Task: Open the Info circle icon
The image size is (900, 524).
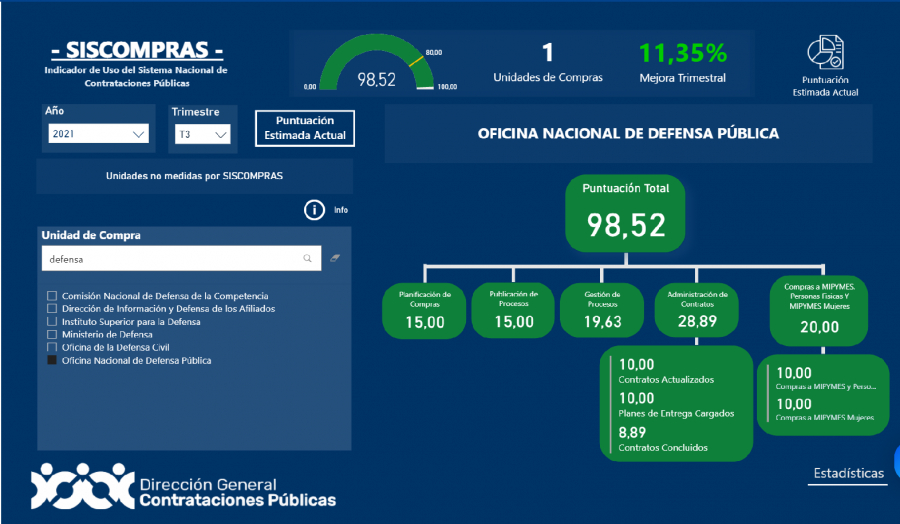Action: (314, 210)
